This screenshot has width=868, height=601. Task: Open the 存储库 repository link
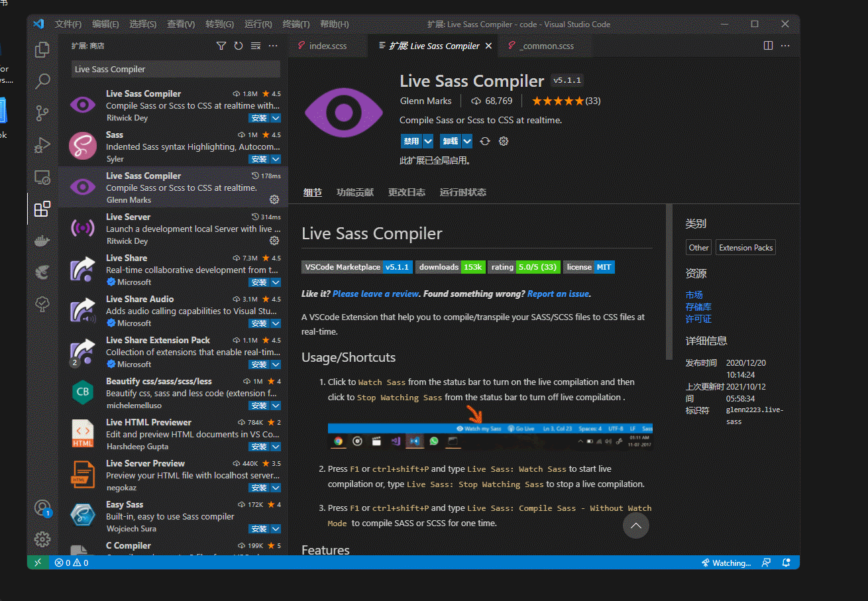pos(698,307)
